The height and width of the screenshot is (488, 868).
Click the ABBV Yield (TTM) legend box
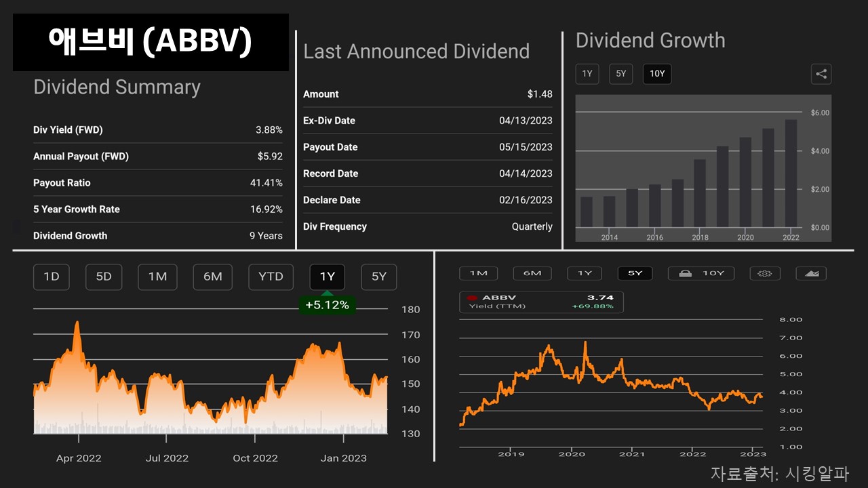coord(541,302)
